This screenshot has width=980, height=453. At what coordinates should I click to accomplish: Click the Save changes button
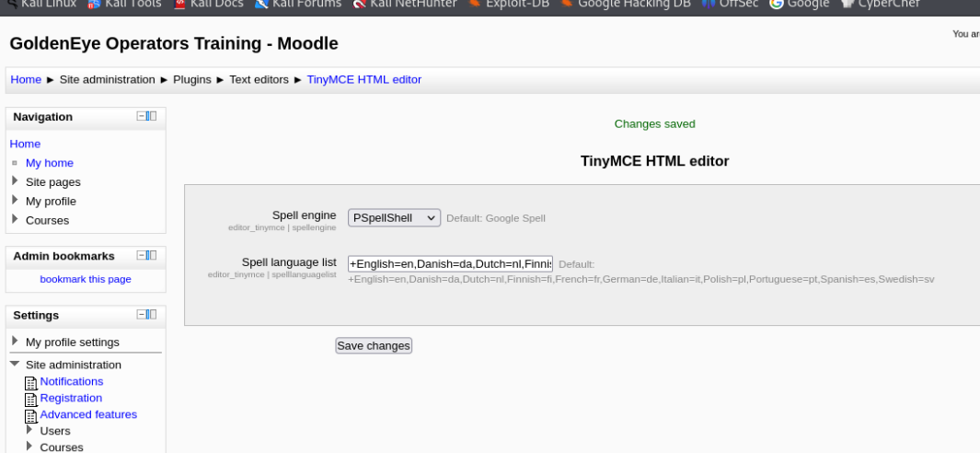(x=374, y=346)
